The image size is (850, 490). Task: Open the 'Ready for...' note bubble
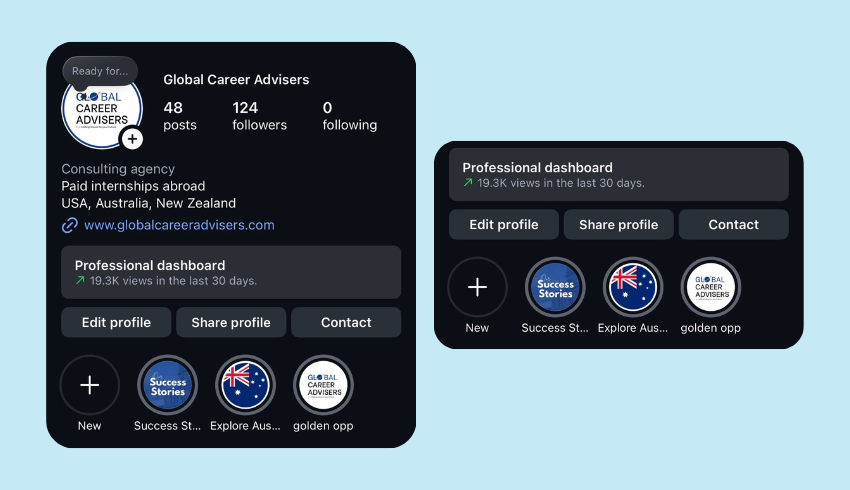100,71
